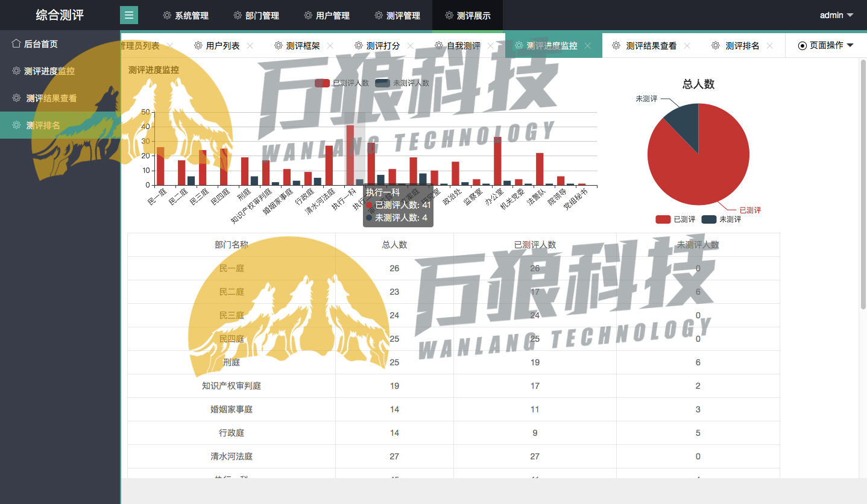Open the 系统管理 menu
The height and width of the screenshot is (504, 867).
pyautogui.click(x=186, y=15)
